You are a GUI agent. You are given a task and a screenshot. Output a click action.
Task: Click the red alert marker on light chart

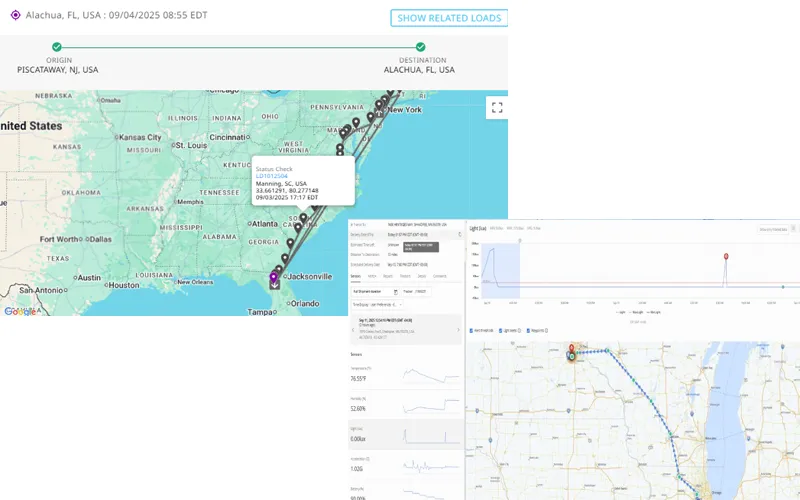click(x=726, y=257)
